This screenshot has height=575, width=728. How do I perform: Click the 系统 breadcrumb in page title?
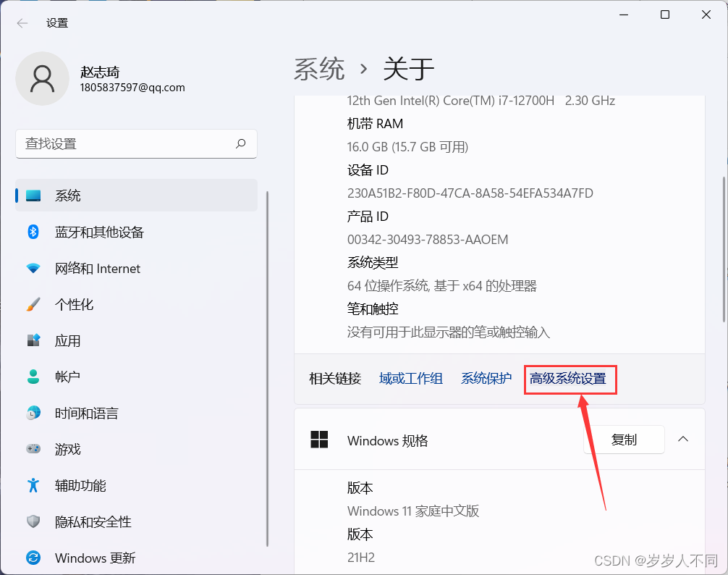coord(319,70)
